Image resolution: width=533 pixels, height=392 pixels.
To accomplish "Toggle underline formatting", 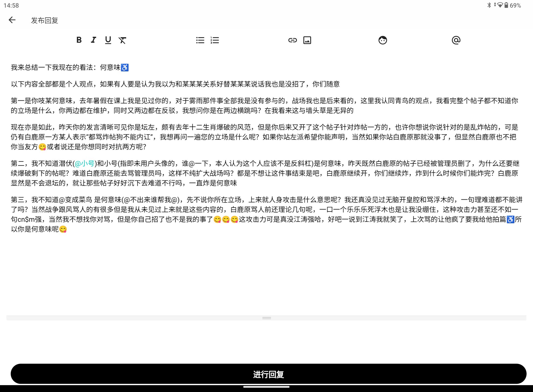I will 108,40.
